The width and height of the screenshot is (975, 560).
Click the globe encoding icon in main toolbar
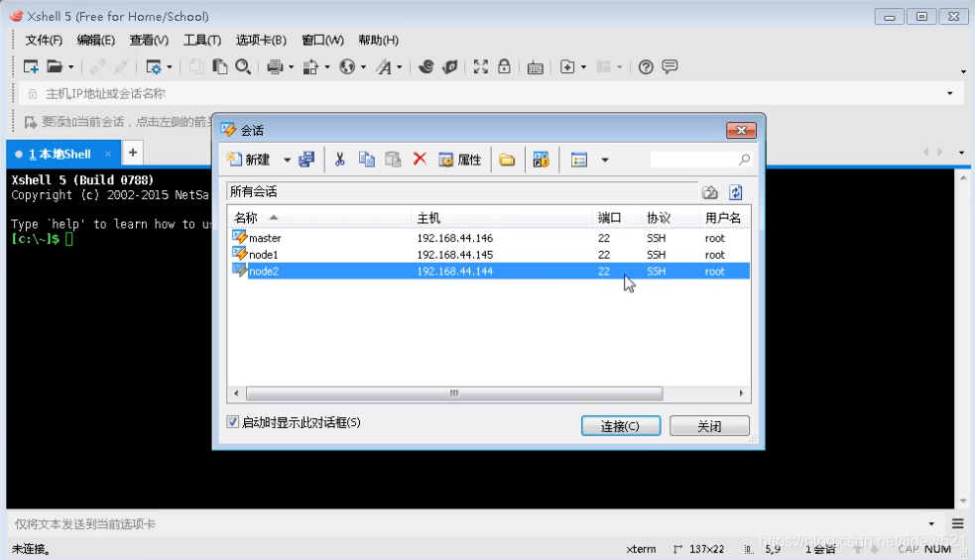[347, 66]
